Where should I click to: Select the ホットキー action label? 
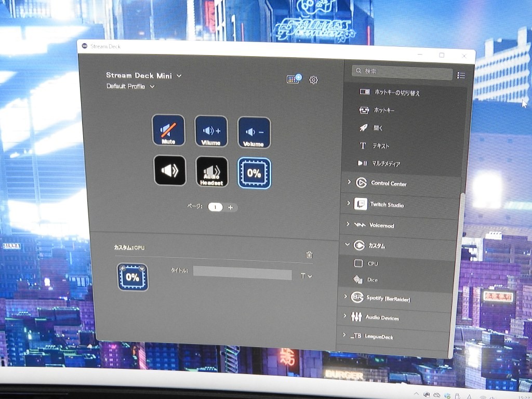click(x=384, y=110)
